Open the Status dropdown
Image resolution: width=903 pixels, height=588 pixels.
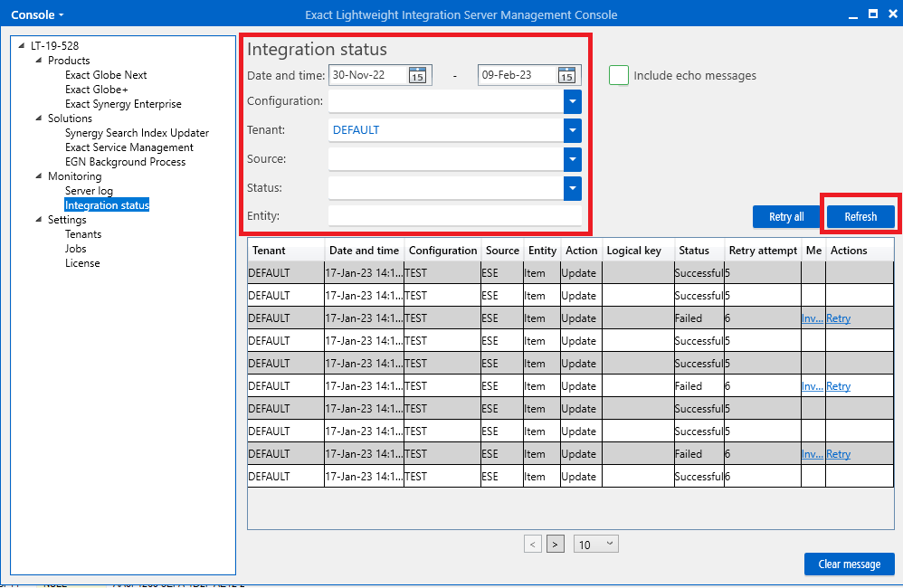coord(573,188)
